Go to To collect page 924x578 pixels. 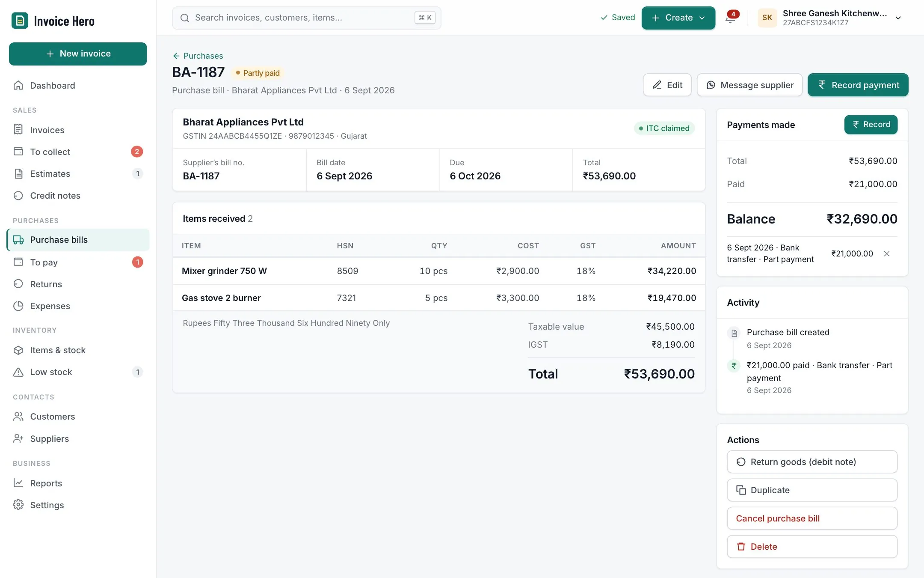pyautogui.click(x=78, y=152)
